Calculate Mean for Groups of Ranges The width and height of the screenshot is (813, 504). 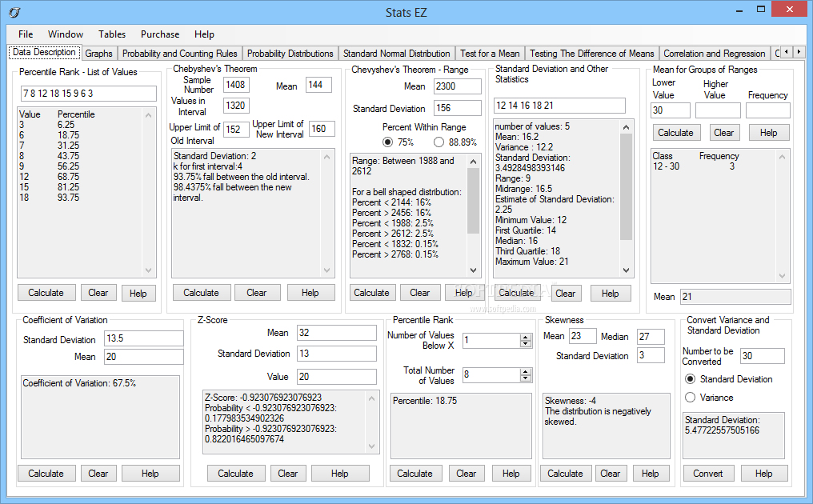[x=675, y=133]
